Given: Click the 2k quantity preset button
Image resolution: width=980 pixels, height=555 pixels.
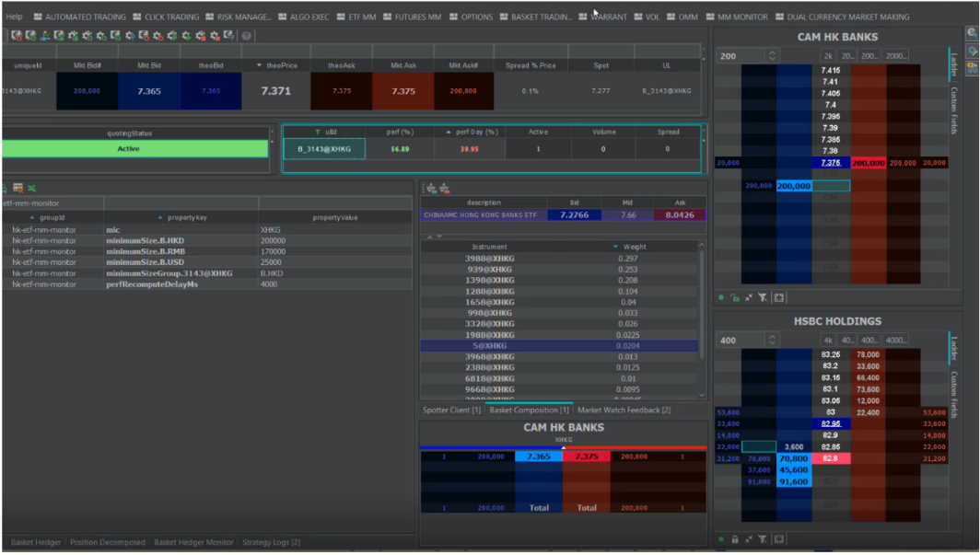Looking at the screenshot, I should click(828, 56).
